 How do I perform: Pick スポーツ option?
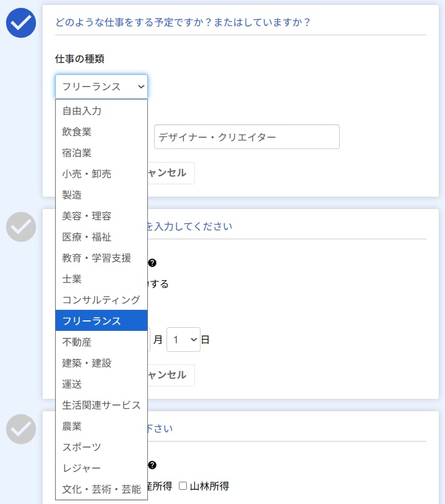102,447
